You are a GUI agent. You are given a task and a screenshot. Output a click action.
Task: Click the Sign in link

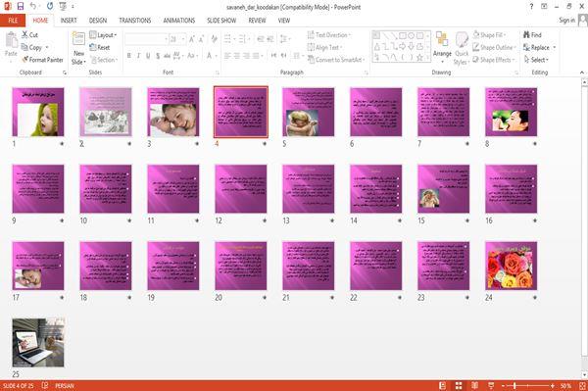coord(566,21)
